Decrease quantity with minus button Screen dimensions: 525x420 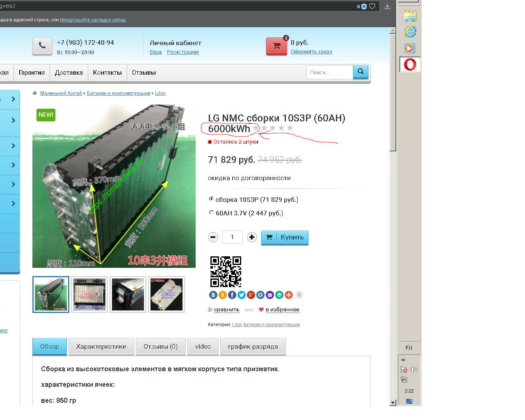tap(213, 237)
